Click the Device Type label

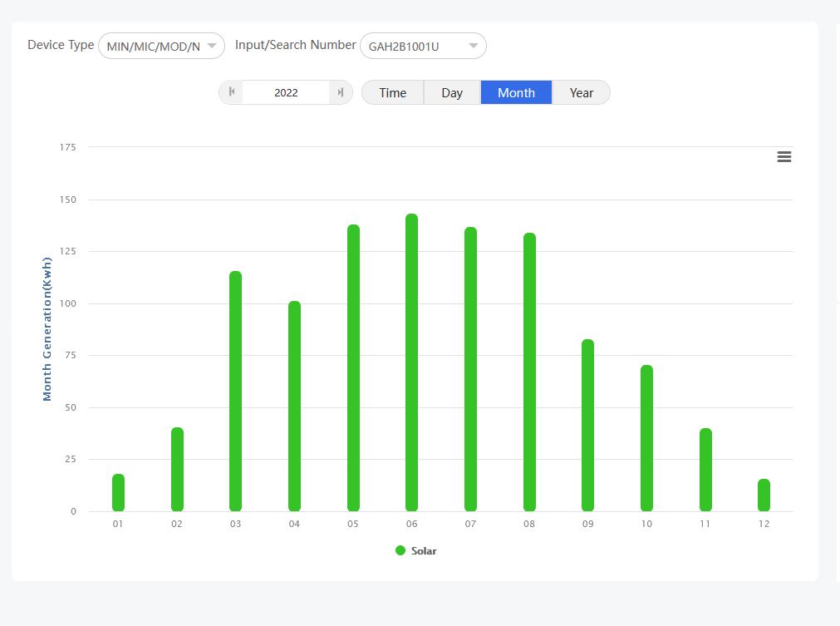coord(61,45)
